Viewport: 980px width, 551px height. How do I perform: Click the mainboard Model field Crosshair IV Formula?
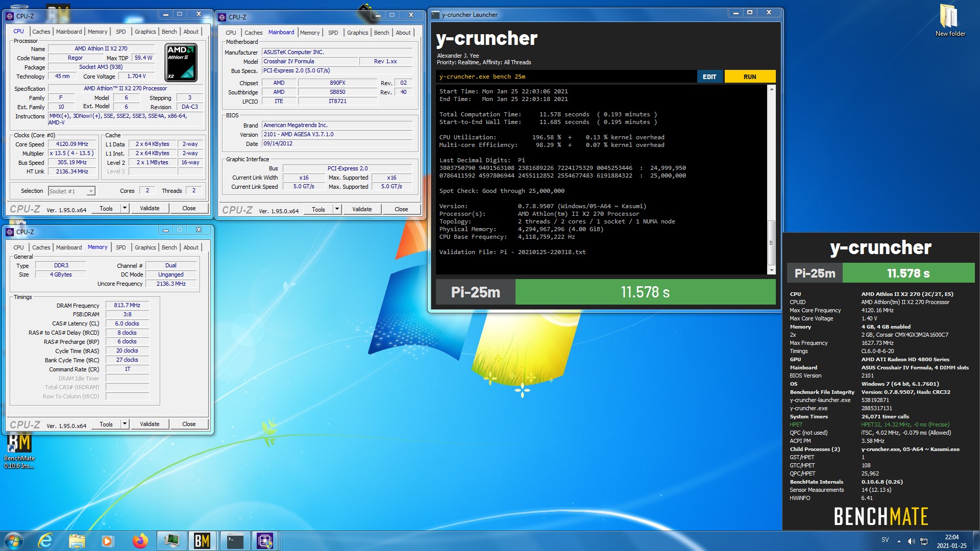(309, 61)
